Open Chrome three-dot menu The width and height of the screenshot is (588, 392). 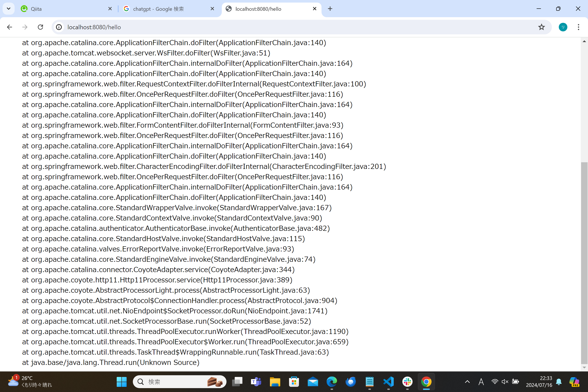[x=578, y=27]
